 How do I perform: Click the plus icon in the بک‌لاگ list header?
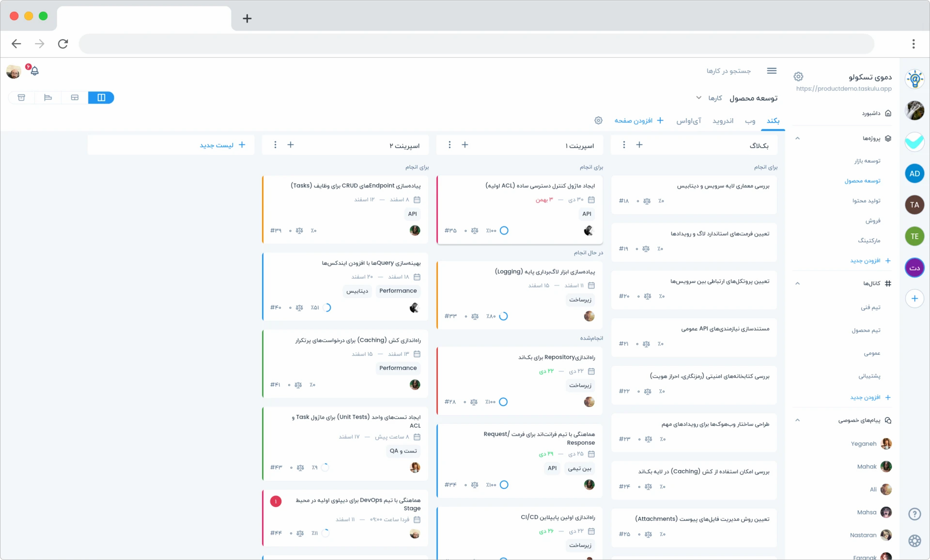click(639, 145)
